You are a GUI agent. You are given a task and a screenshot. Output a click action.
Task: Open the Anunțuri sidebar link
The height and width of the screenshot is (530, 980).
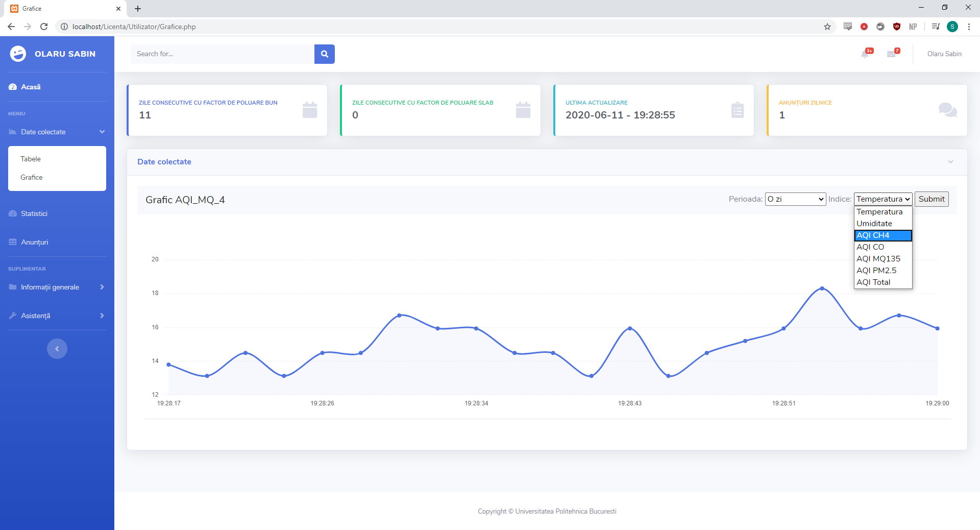[35, 242]
